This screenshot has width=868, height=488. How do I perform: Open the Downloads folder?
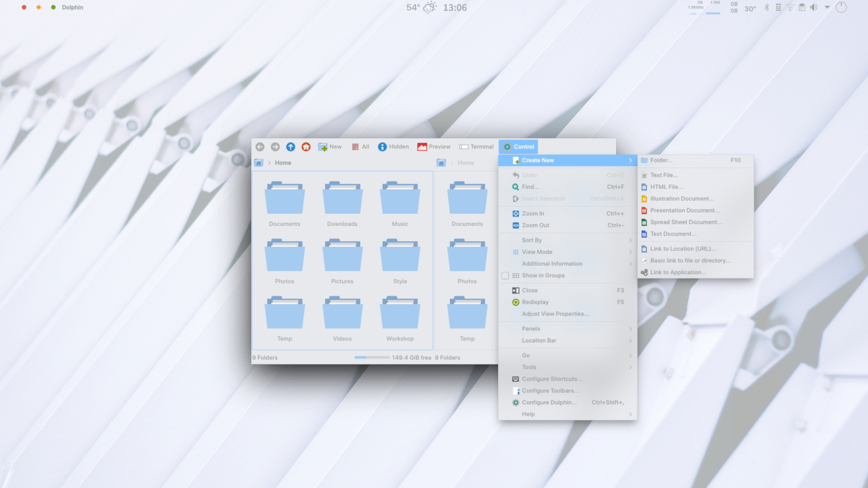(342, 204)
